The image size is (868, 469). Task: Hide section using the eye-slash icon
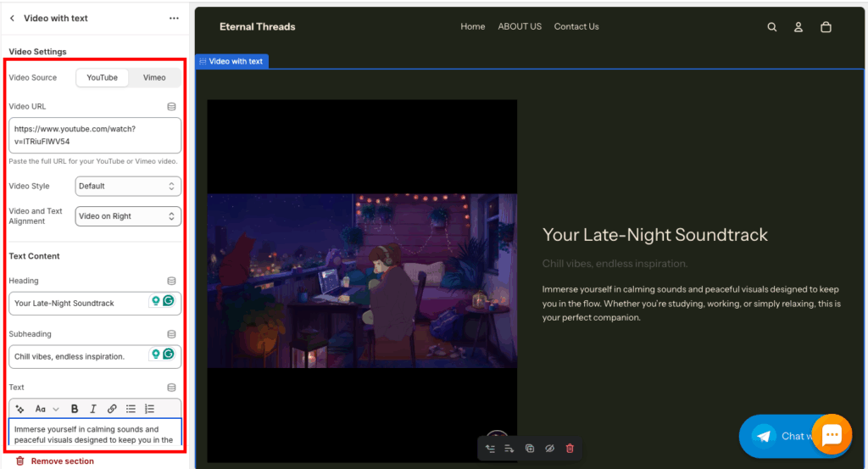click(x=549, y=449)
